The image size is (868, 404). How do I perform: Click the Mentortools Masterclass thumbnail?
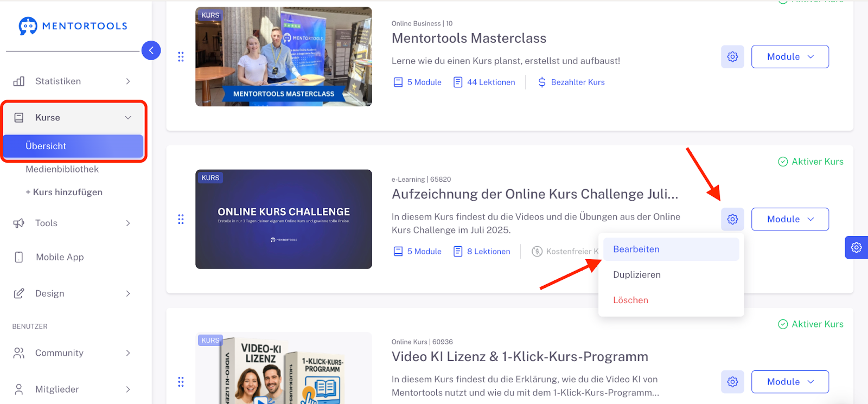pyautogui.click(x=284, y=56)
